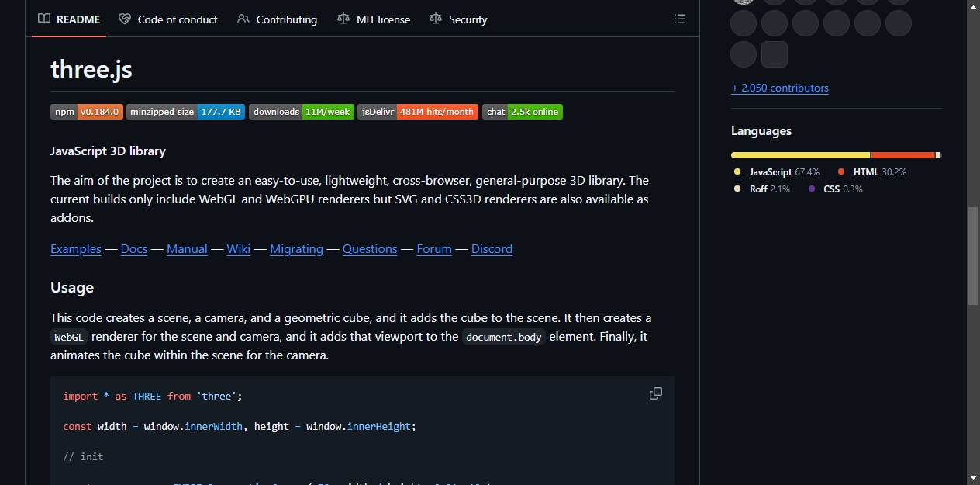Click the JavaScript 3D library text
980x485 pixels.
(108, 151)
